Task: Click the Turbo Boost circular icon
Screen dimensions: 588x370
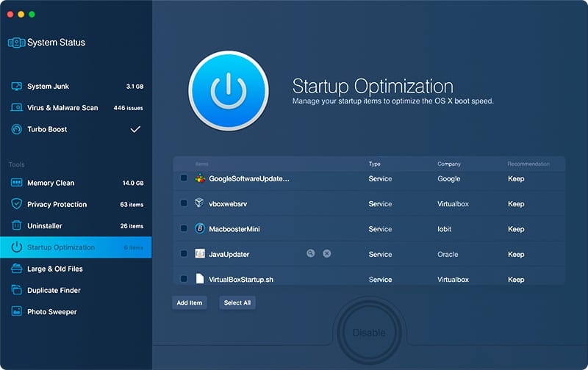Action: 16,129
